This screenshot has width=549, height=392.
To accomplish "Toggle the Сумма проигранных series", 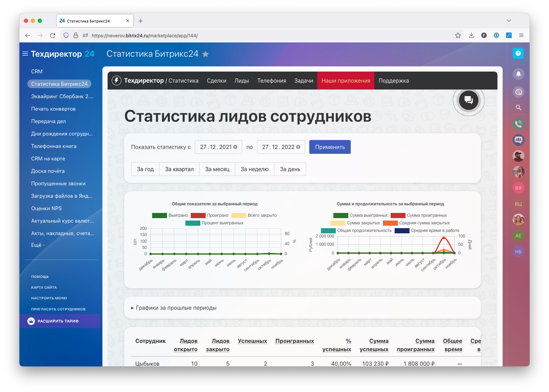I will tap(419, 215).
